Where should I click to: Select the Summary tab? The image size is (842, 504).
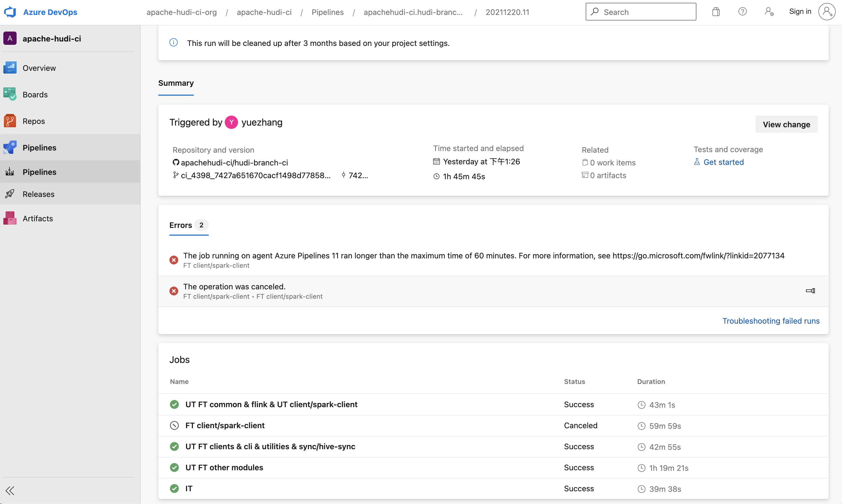point(176,83)
